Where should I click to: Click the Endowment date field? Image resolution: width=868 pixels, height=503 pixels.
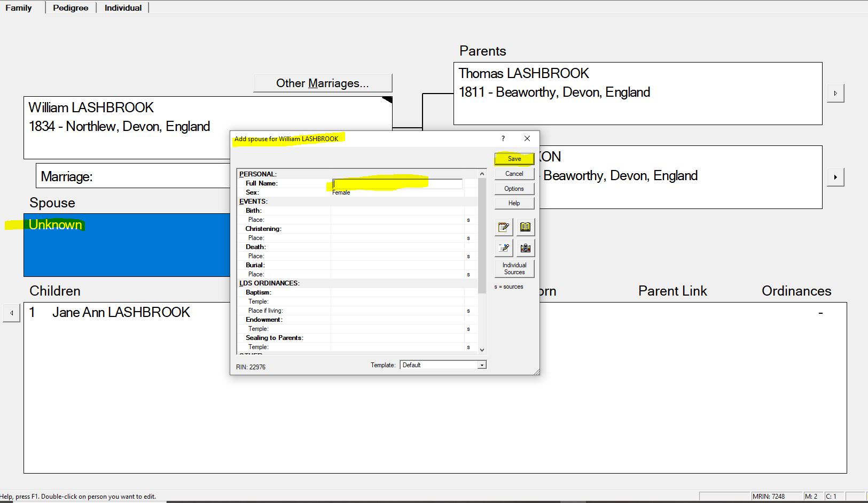point(397,320)
